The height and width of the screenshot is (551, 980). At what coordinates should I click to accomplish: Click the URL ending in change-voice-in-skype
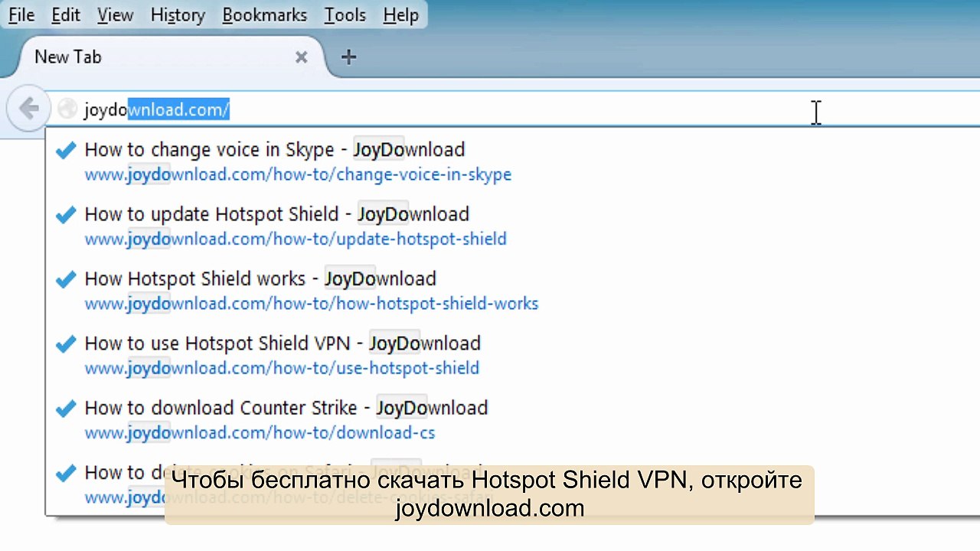[298, 174]
